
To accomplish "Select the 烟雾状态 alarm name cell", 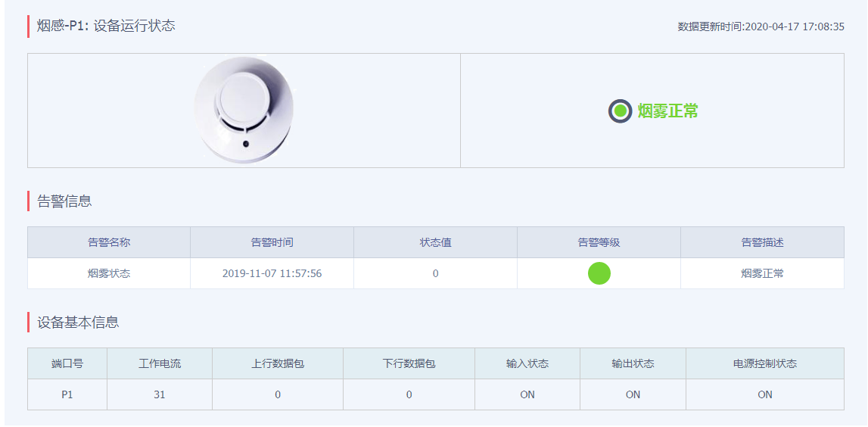I will pos(109,273).
